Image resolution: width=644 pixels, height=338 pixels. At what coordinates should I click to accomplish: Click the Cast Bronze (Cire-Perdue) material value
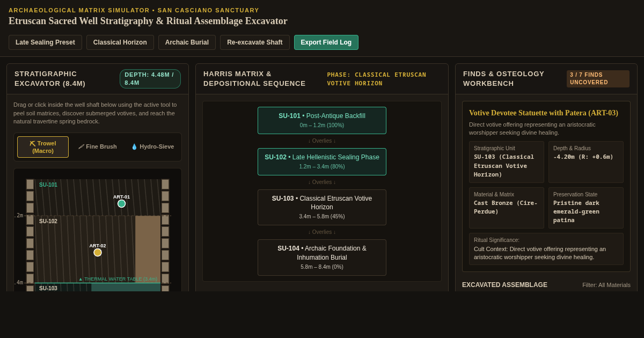point(506,208)
